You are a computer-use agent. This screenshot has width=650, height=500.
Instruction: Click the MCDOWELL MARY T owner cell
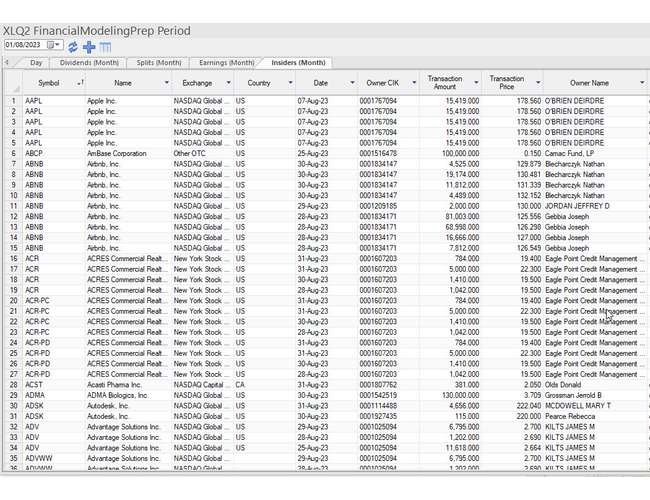[x=595, y=406]
